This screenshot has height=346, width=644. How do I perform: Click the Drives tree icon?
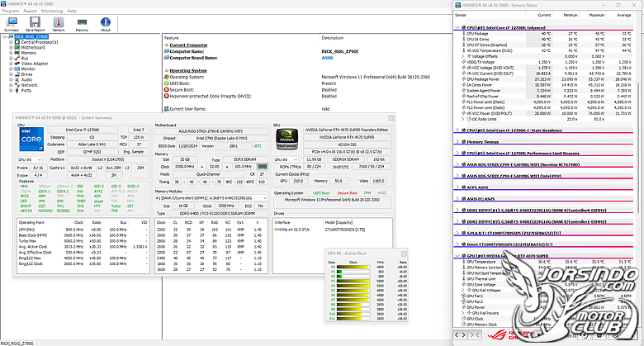click(17, 74)
